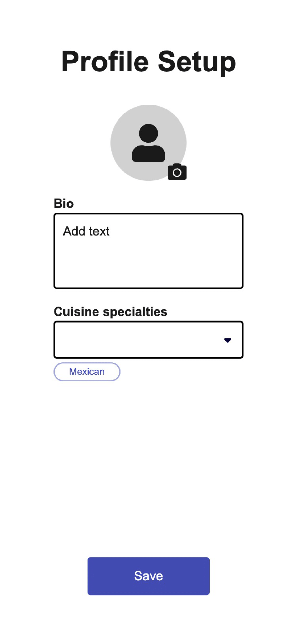Viewport: 297px width, 644px height.
Task: Open the Cuisine specialties dropdown
Action: point(148,340)
